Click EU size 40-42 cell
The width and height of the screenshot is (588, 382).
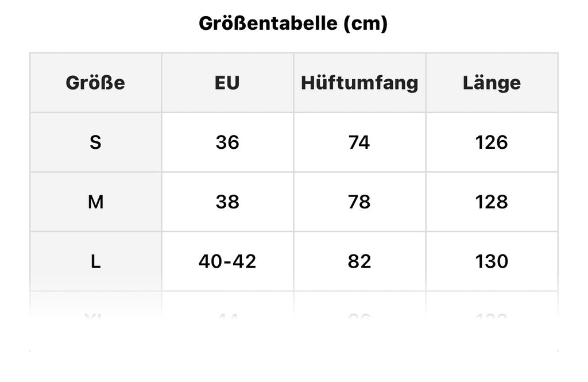coord(227,262)
